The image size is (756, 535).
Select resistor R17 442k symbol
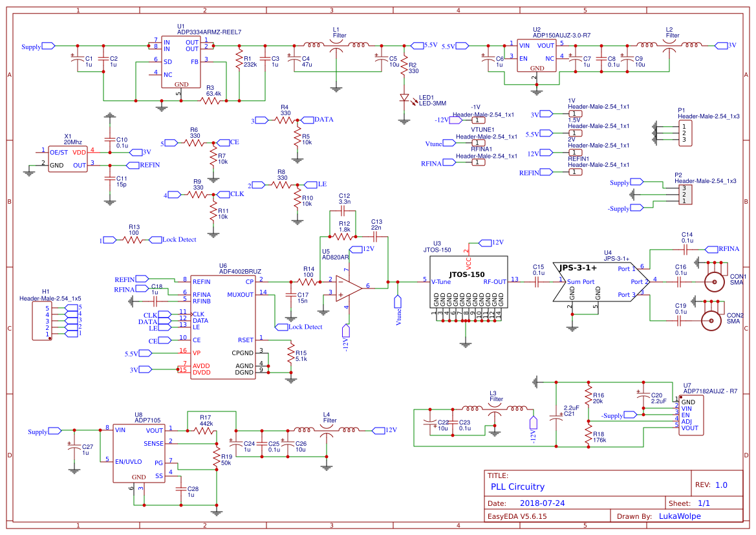[x=204, y=431]
